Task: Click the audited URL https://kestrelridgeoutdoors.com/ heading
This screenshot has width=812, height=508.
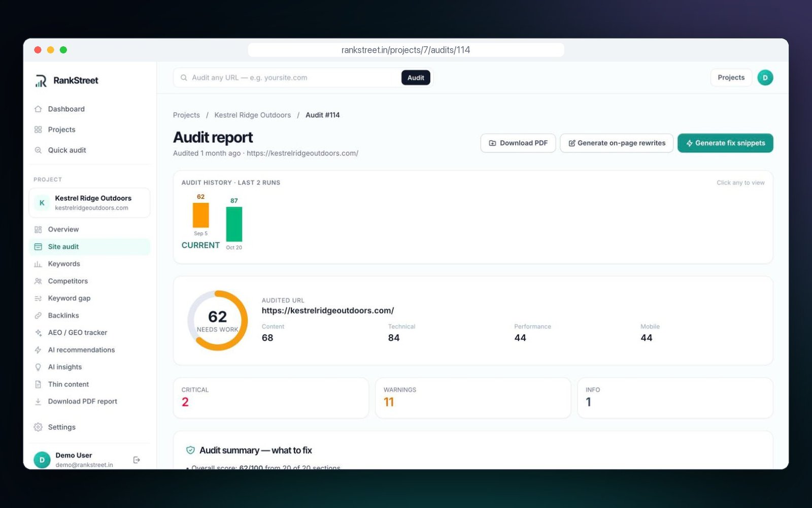Action: [328, 310]
